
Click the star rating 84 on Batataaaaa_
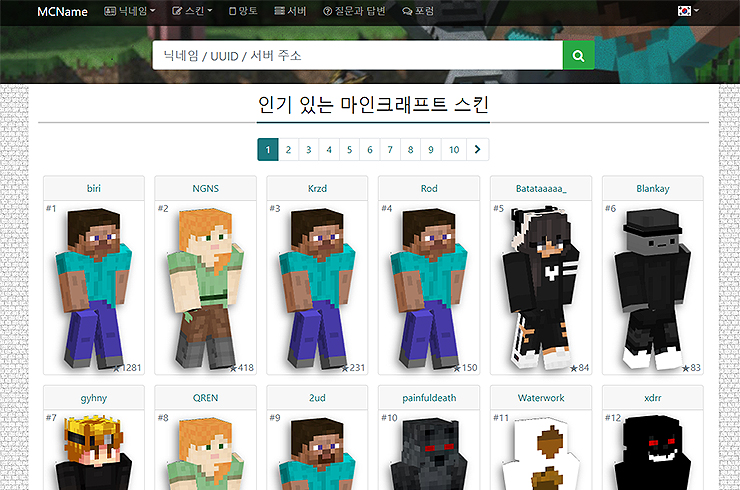pos(580,368)
